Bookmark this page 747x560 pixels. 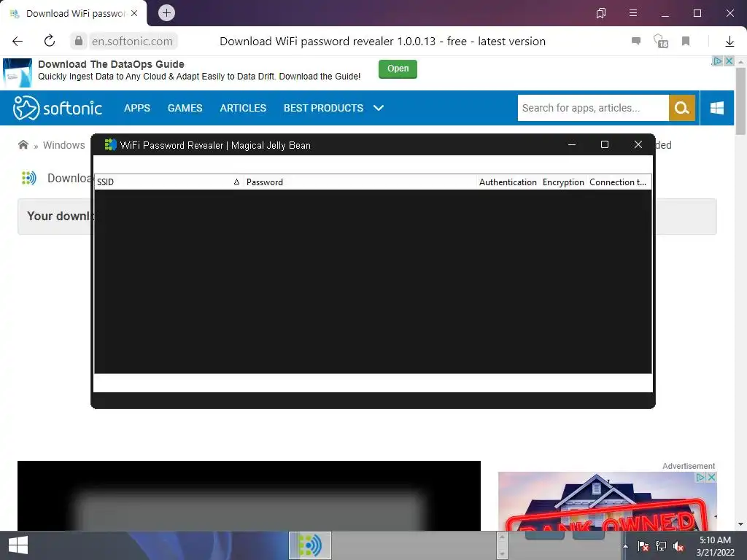(x=686, y=41)
